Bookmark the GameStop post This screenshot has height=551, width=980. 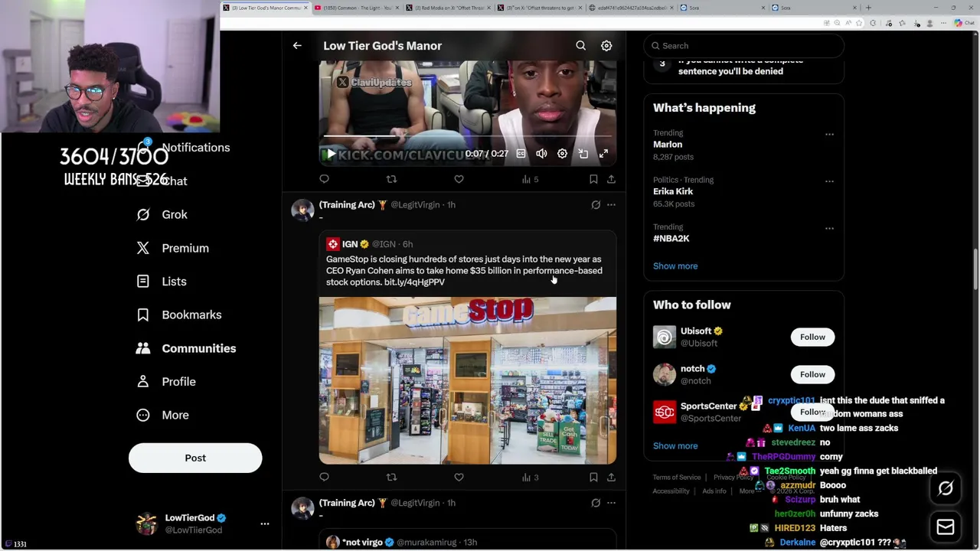click(593, 478)
